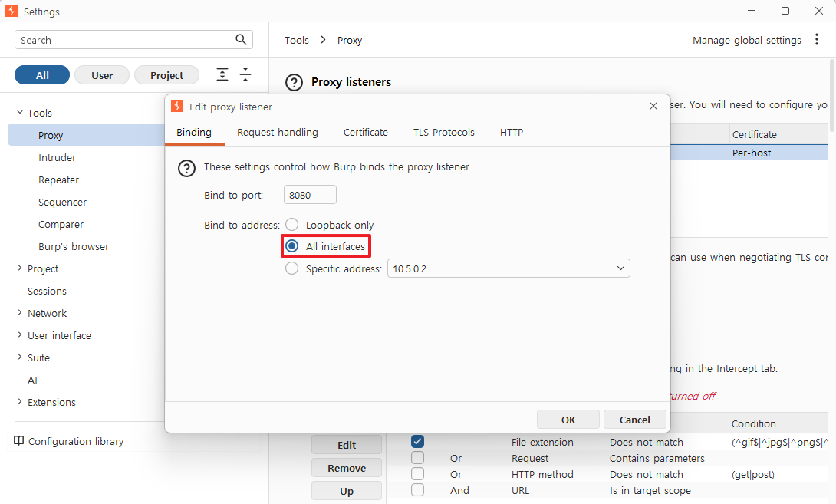Expand all settings sections icon
Screen dimensions: 836x504
(x=222, y=74)
